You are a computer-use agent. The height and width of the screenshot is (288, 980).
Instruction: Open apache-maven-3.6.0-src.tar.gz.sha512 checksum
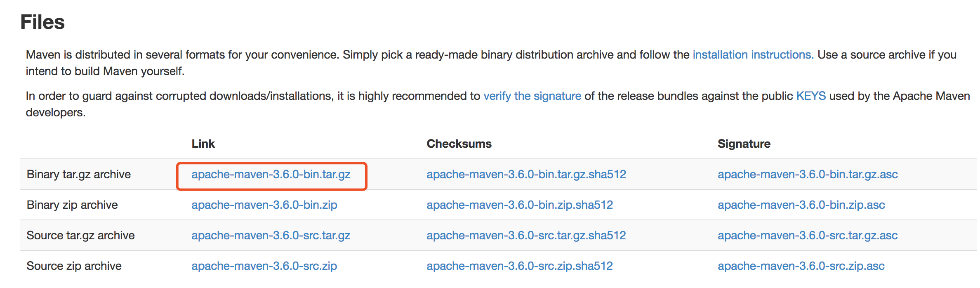click(x=526, y=236)
